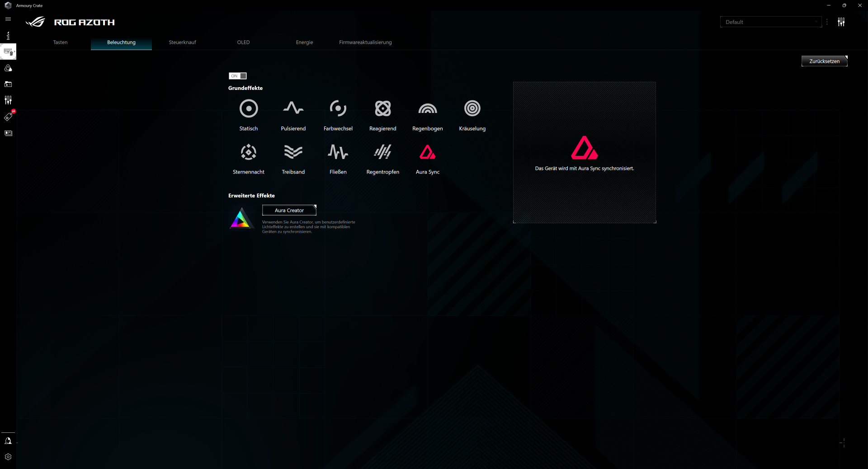Open the hamburger menu in the sidebar

point(8,19)
